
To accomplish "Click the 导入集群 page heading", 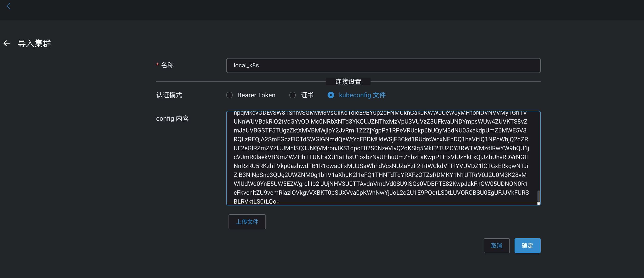I will pyautogui.click(x=34, y=43).
